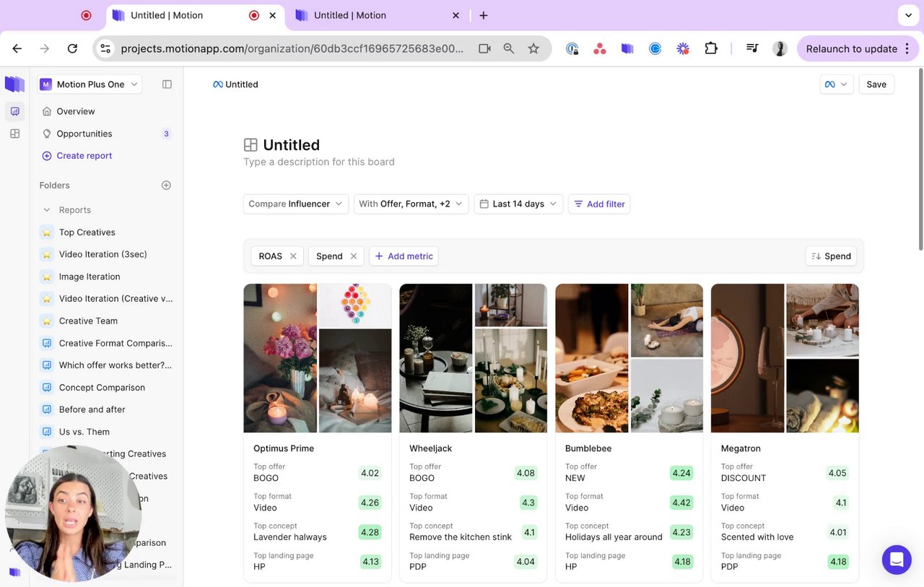Viewport: 924px width, 587px height.
Task: Expand the Last 14 days date picker
Action: point(518,204)
